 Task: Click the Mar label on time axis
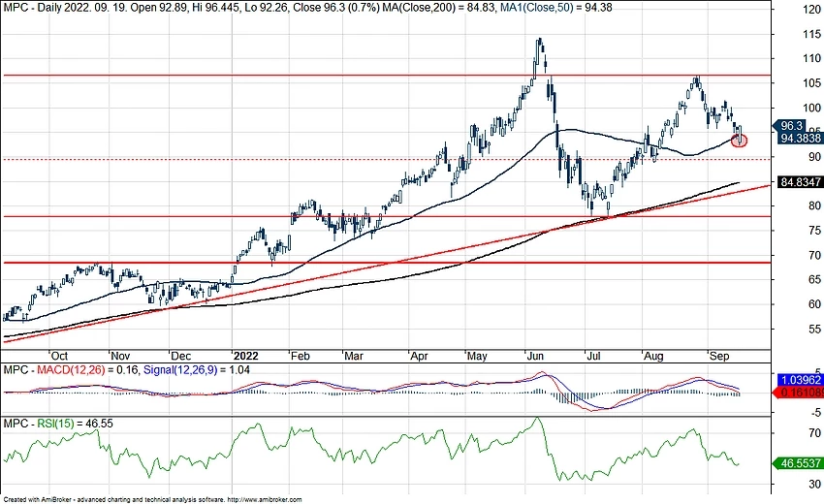[354, 356]
